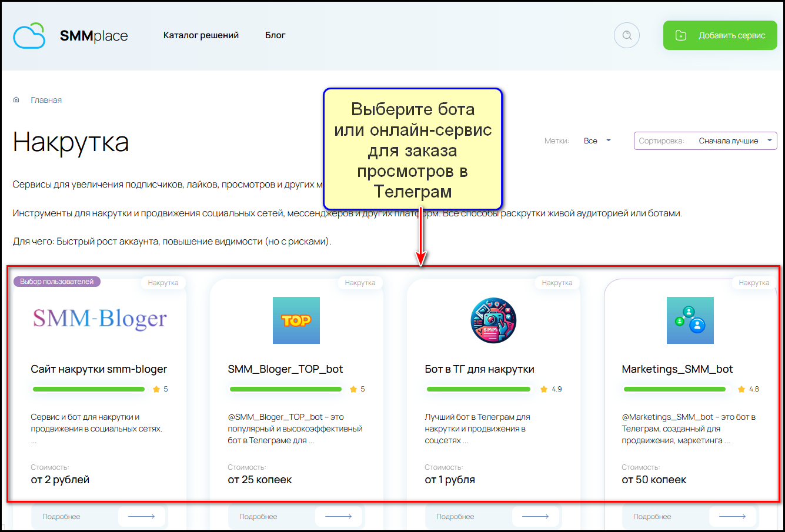
Task: Open the round camera SMM bot icon
Action: pos(493,320)
